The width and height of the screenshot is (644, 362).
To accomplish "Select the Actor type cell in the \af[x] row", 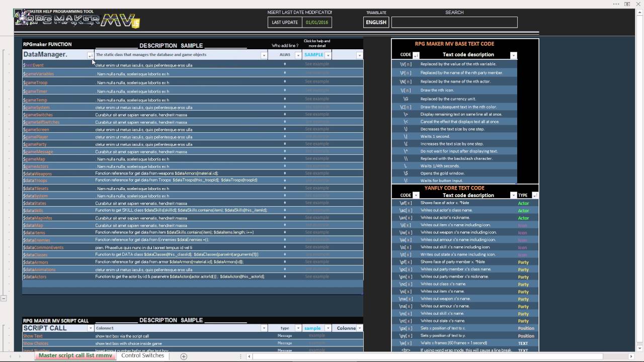I will (x=523, y=203).
